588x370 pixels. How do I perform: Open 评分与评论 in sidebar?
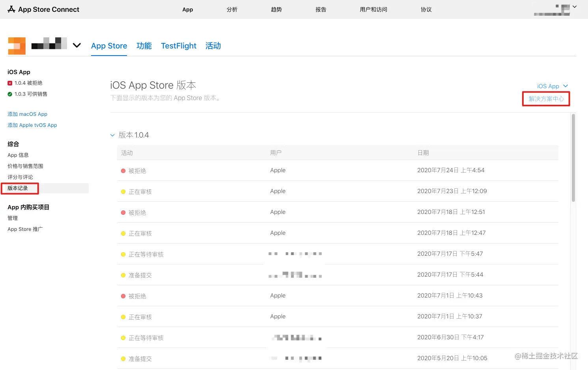[20, 177]
